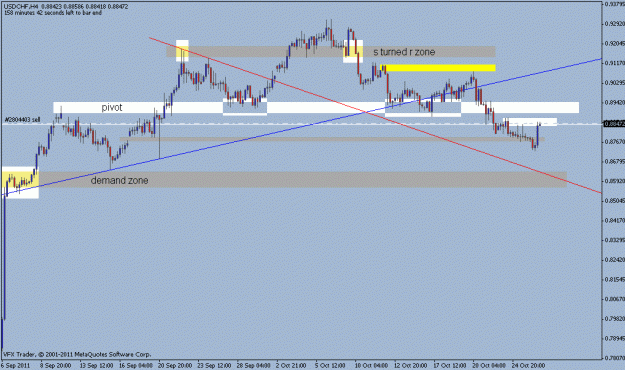Click the 0.85045 price axis label

tap(615, 201)
